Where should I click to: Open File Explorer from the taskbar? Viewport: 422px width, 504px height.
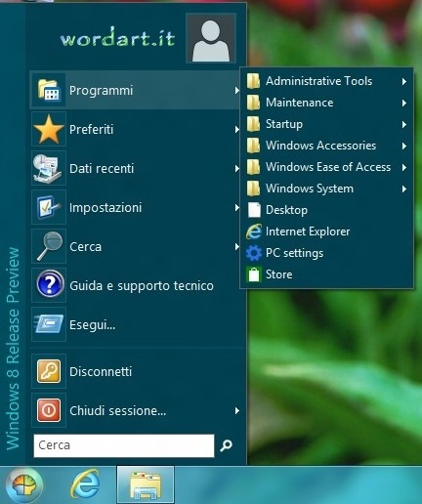point(146,485)
